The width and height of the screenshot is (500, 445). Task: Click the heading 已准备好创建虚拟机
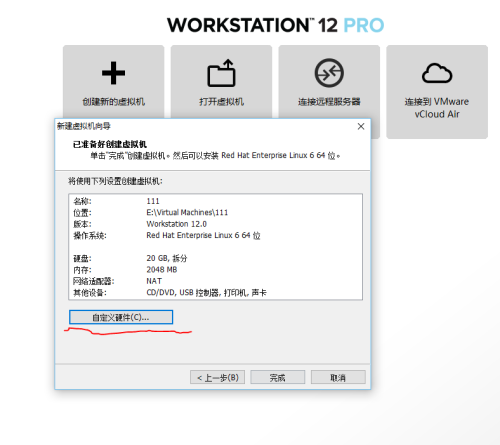click(x=110, y=144)
